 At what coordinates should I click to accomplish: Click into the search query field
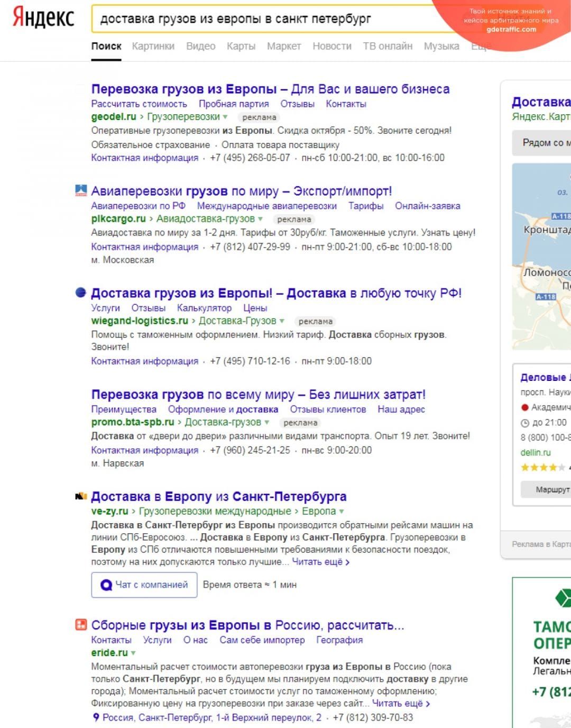pyautogui.click(x=264, y=19)
